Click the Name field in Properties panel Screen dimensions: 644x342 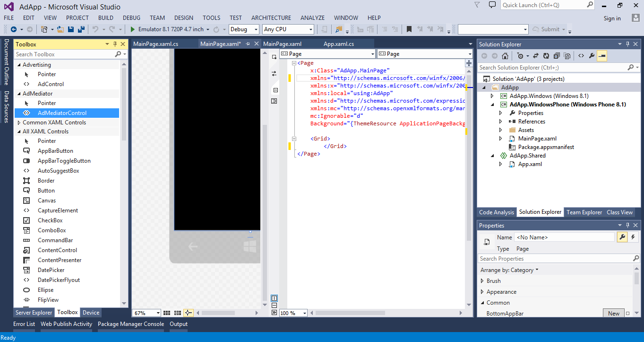(565, 237)
